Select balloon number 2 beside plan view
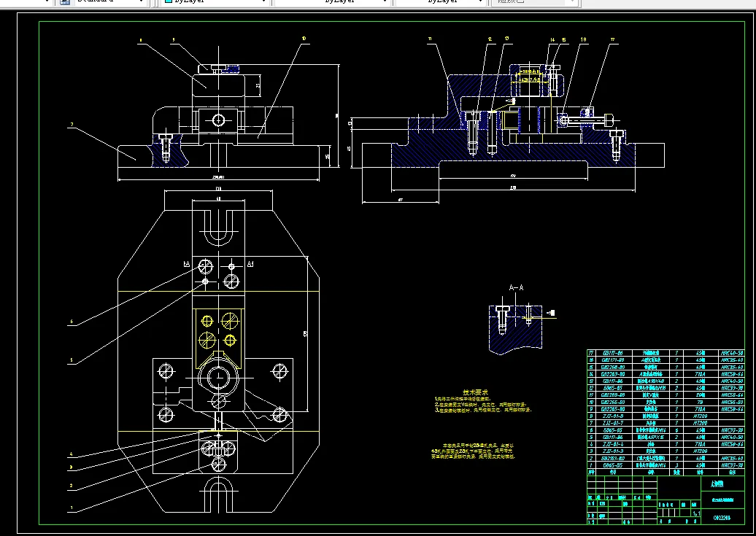The image size is (756, 536). pyautogui.click(x=72, y=486)
